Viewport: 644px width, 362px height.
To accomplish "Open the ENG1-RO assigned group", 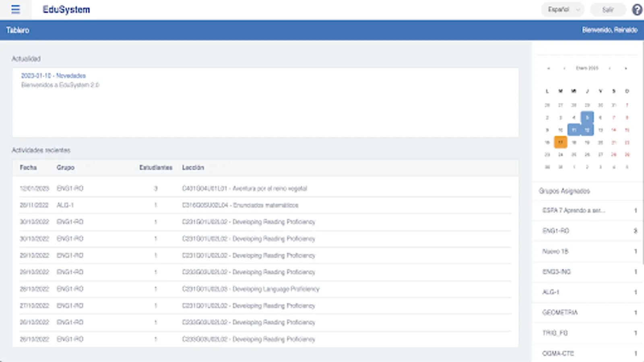I will (588, 231).
